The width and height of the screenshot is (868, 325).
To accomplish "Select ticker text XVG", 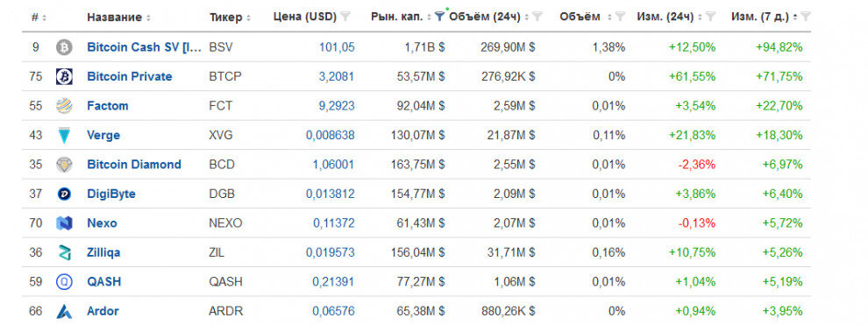I will (x=221, y=136).
